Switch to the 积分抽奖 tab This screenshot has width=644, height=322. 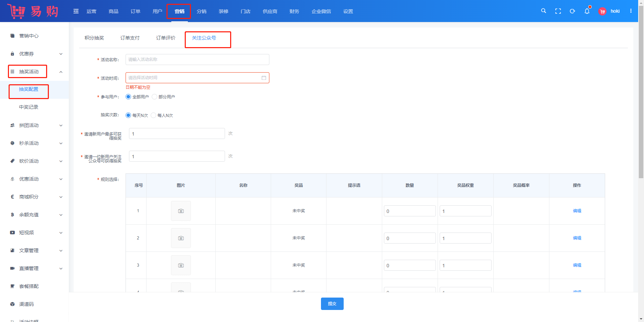(x=94, y=38)
